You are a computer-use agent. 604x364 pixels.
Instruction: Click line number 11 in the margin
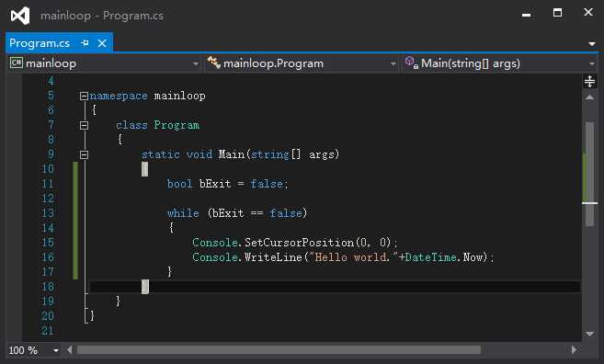click(48, 184)
